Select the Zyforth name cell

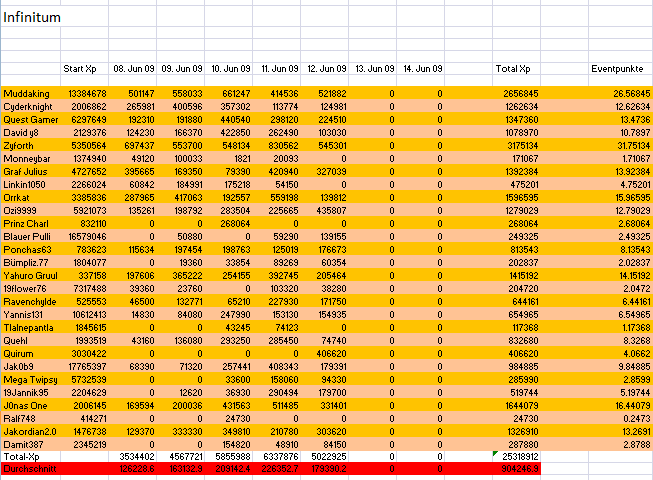(31, 146)
